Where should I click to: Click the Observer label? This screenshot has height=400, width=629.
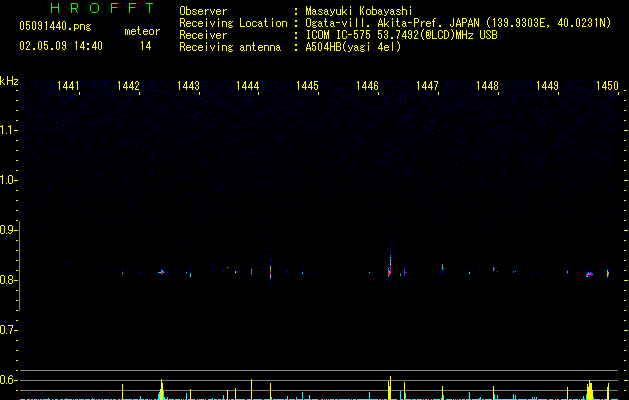(x=203, y=11)
